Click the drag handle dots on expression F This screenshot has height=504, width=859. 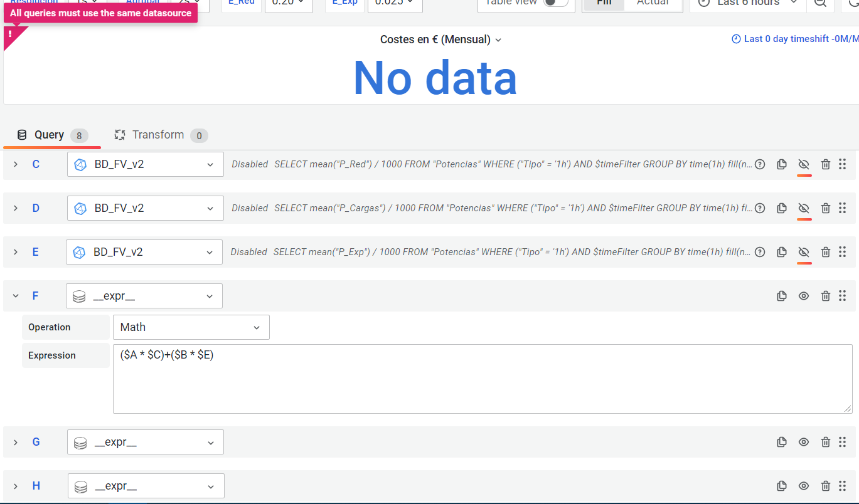(843, 296)
